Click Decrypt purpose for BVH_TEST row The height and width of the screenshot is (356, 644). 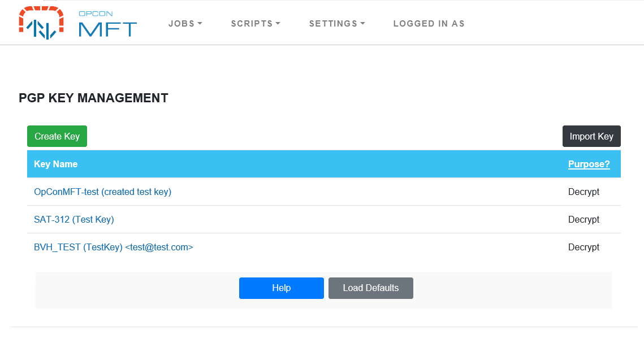click(x=584, y=247)
